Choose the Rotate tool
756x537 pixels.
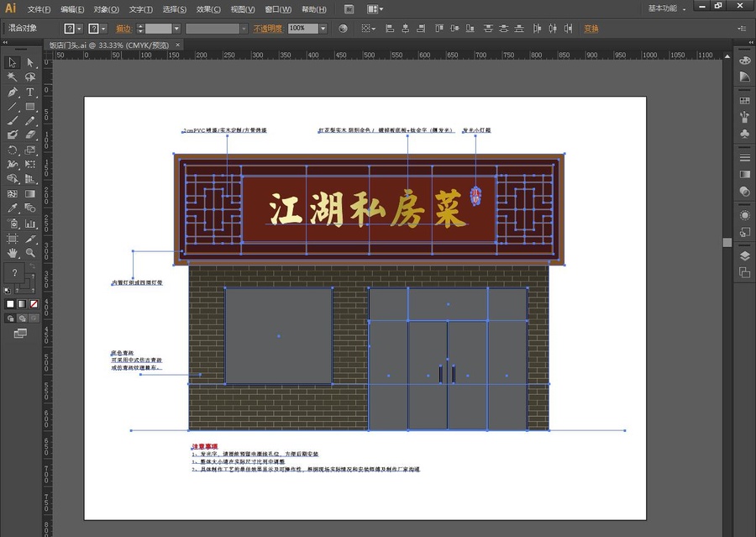[12, 150]
